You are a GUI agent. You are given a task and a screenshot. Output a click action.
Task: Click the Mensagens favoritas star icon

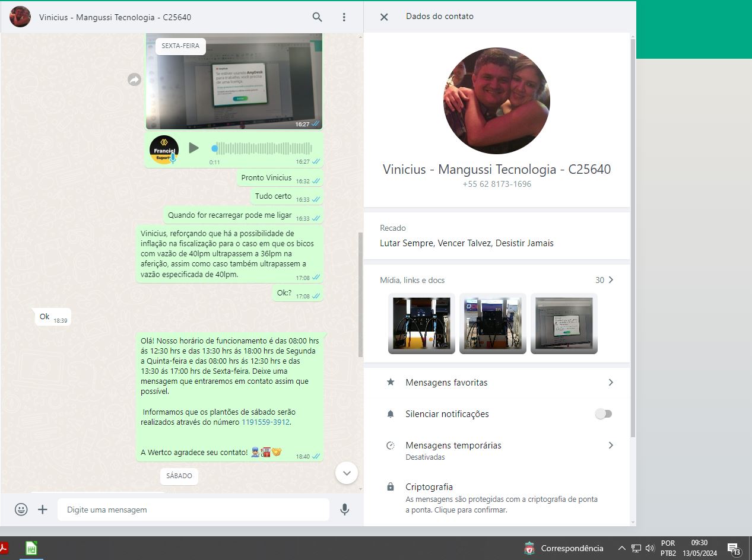click(390, 383)
